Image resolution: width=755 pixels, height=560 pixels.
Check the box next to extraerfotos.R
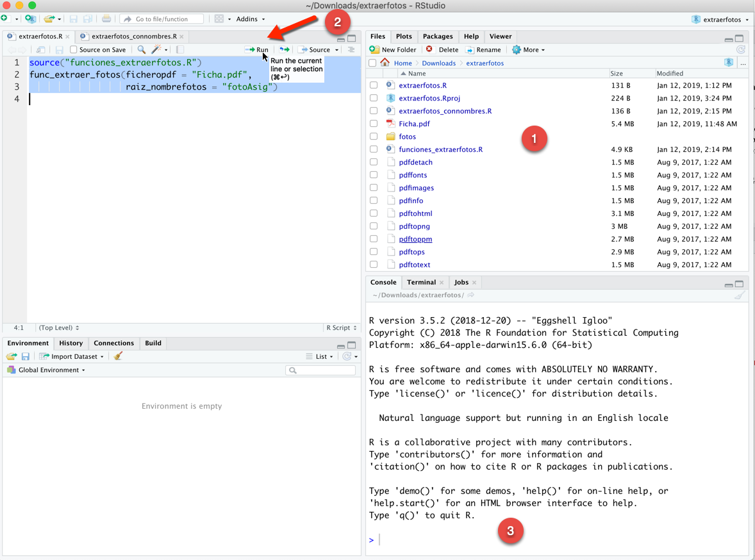point(374,85)
